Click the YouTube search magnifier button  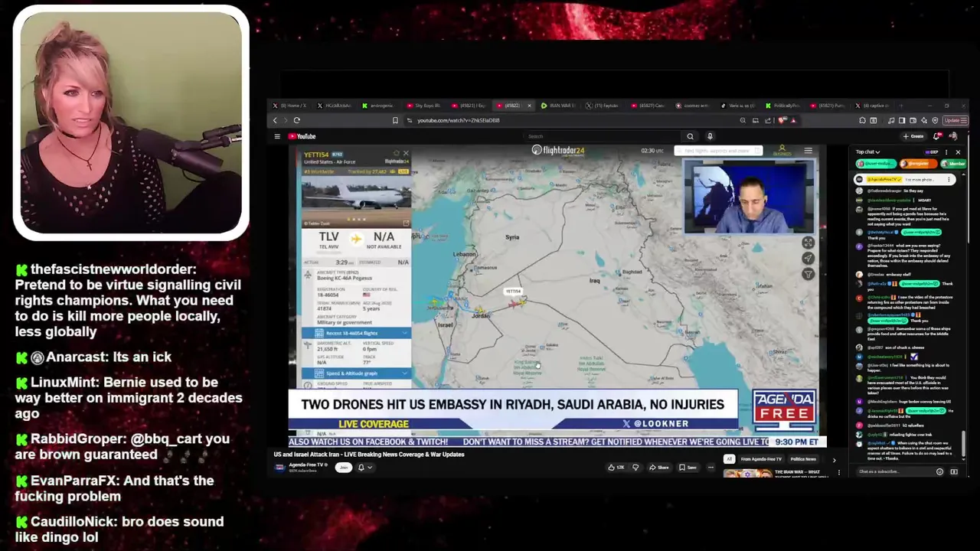point(690,136)
